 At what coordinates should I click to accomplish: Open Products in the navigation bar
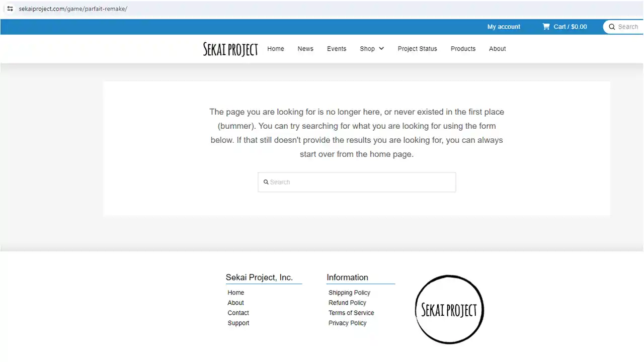[463, 49]
